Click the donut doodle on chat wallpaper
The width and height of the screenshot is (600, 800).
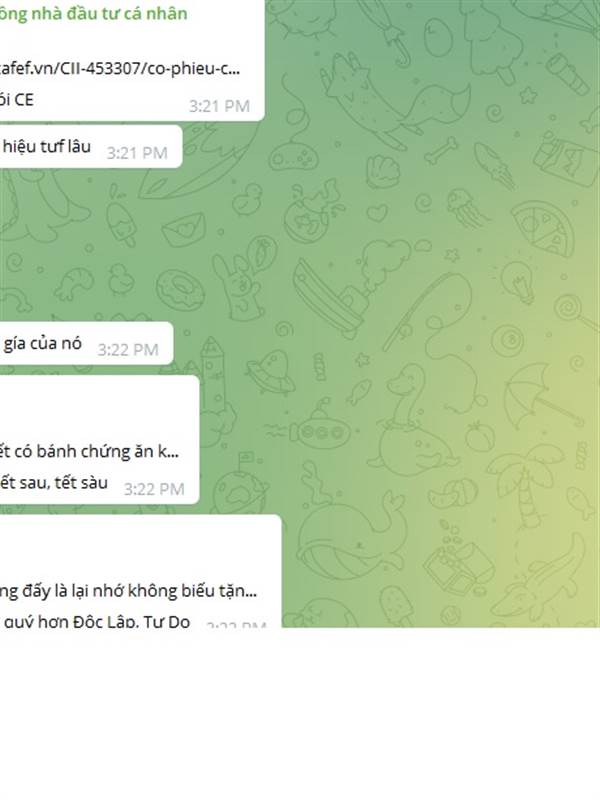[180, 289]
